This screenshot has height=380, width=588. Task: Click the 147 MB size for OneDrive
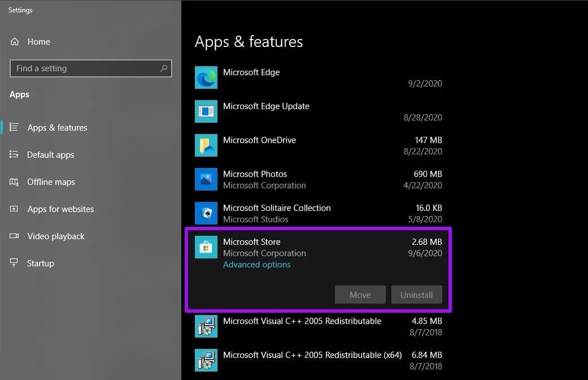[x=428, y=140]
